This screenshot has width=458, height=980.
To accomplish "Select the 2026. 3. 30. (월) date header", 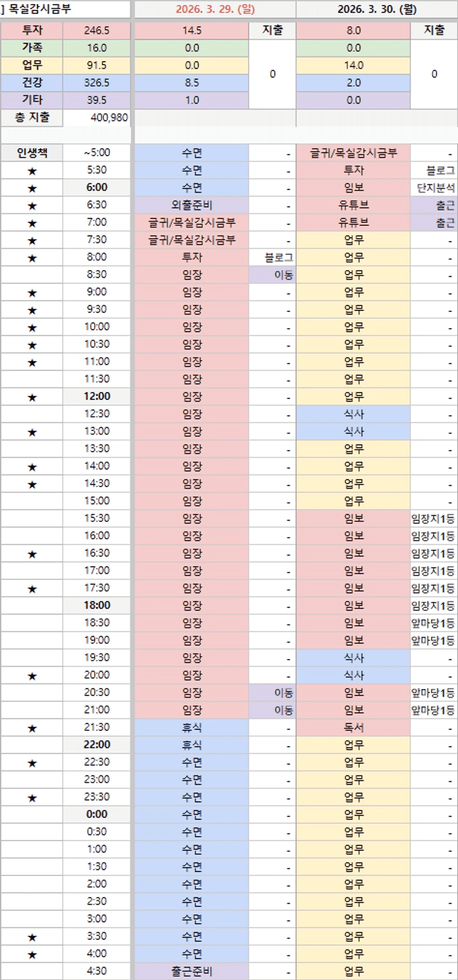I will [x=377, y=9].
